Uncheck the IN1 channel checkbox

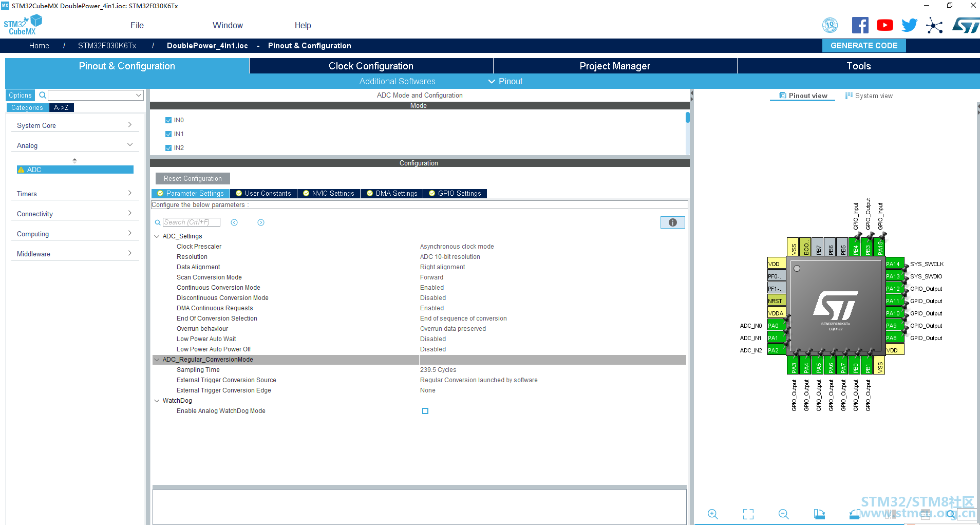coord(168,134)
